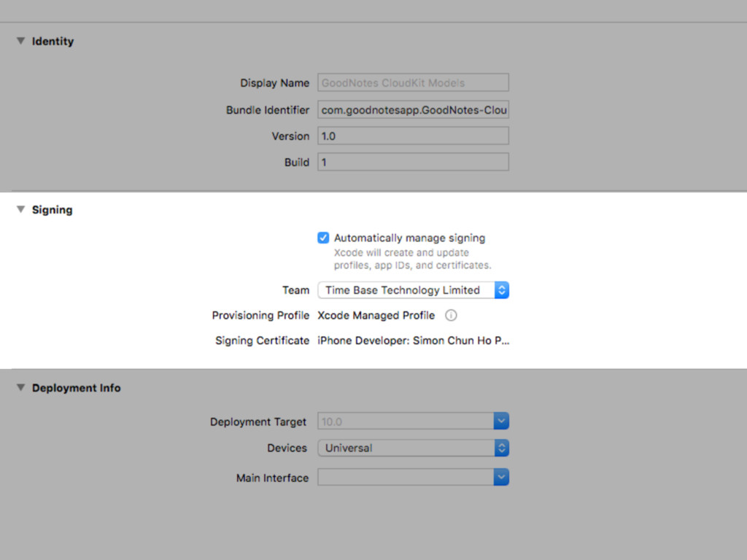
Task: Click the Display Name field
Action: click(413, 82)
